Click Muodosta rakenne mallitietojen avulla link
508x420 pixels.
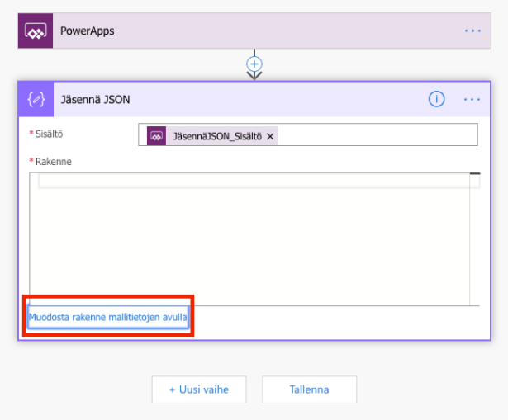(108, 316)
